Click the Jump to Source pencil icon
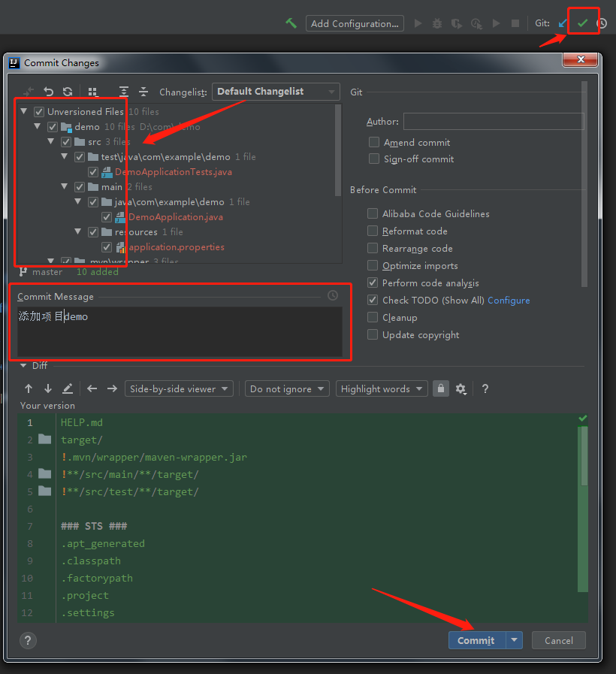This screenshot has width=616, height=674. coord(68,388)
